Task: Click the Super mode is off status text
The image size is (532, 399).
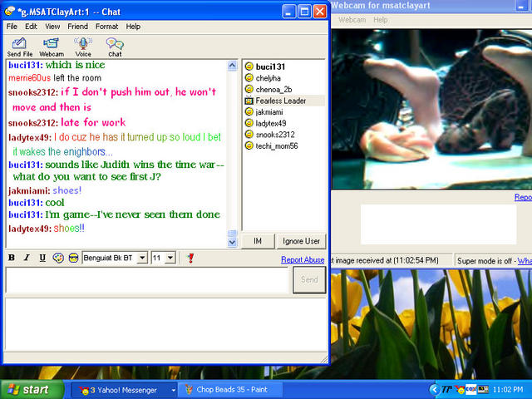Action: pos(485,261)
